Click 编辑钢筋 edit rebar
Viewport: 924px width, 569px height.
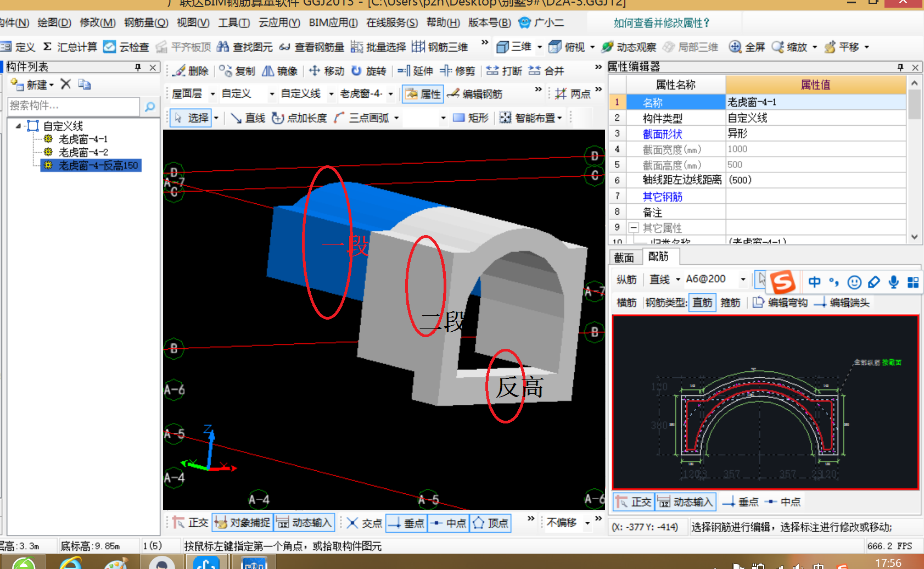pos(475,94)
